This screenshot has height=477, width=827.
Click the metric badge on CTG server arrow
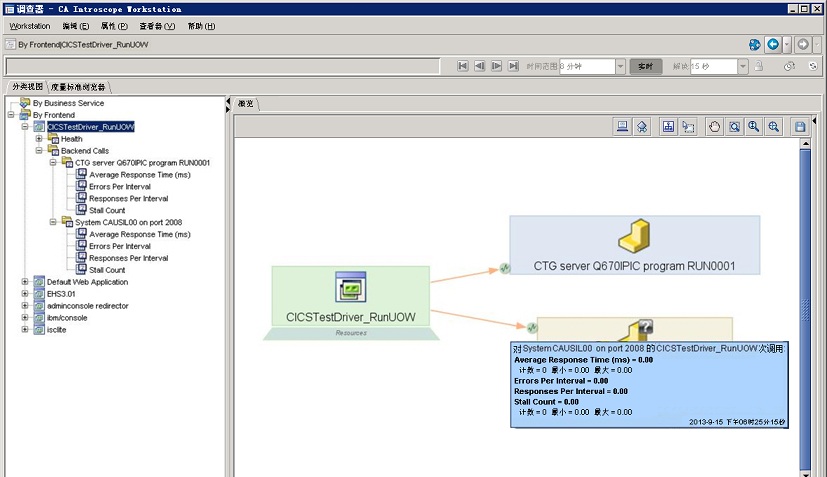tap(505, 268)
